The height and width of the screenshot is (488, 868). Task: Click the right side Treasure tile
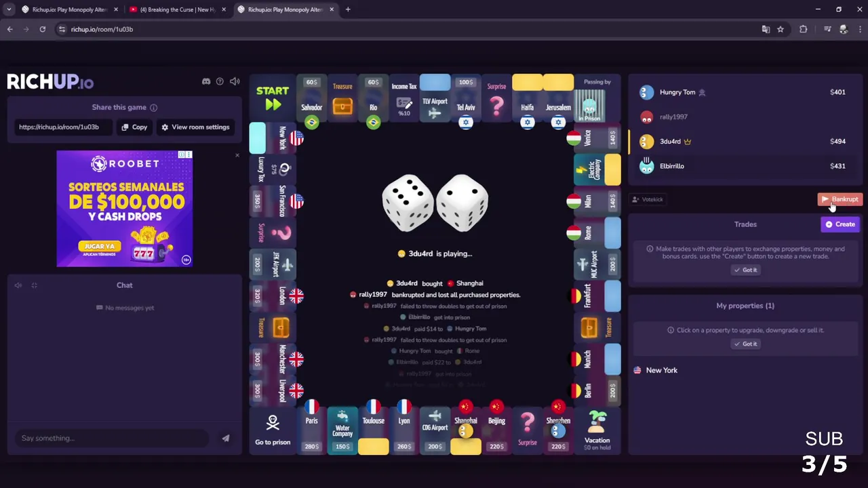(597, 327)
